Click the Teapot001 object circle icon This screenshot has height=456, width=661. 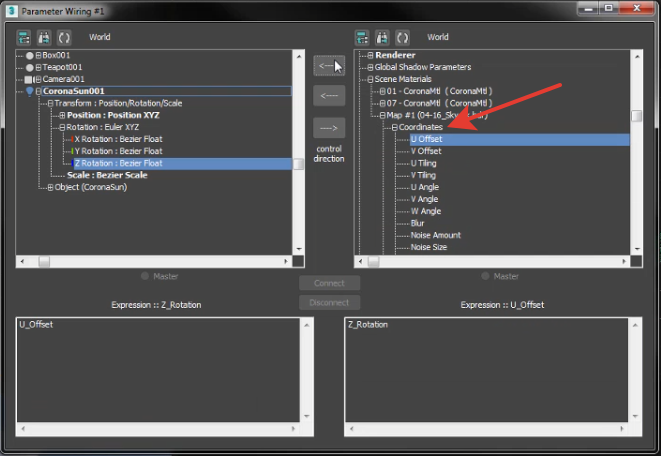pos(30,67)
